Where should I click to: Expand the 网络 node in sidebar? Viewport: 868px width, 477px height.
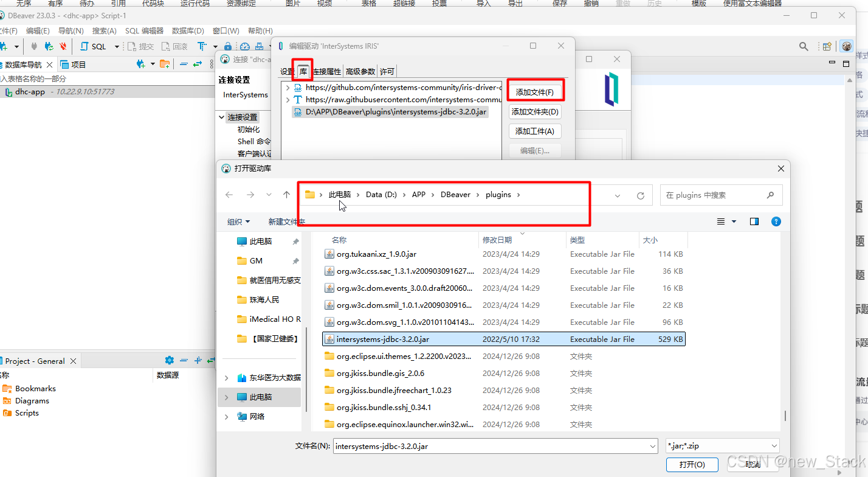coord(227,417)
